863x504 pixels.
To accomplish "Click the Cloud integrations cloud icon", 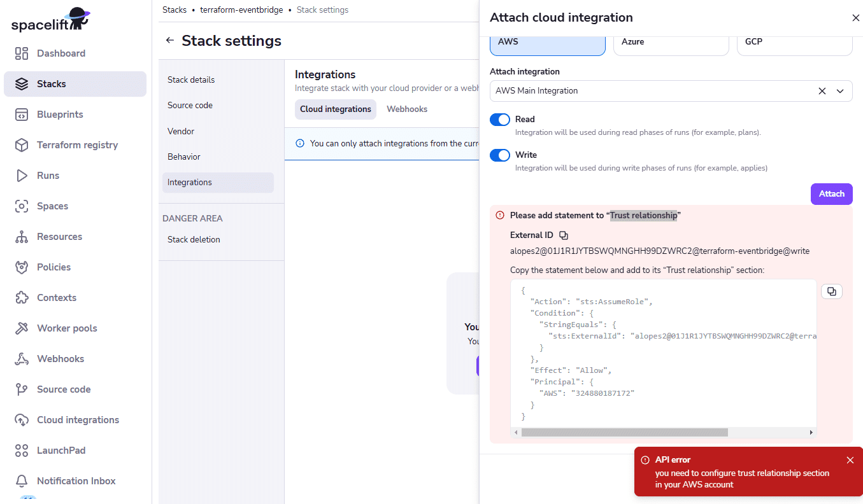I will pos(22,420).
